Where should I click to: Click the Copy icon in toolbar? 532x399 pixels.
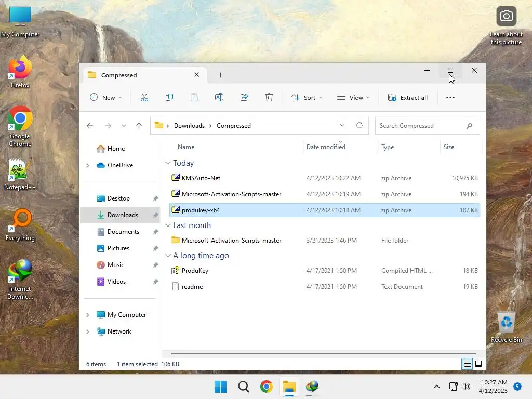(169, 97)
